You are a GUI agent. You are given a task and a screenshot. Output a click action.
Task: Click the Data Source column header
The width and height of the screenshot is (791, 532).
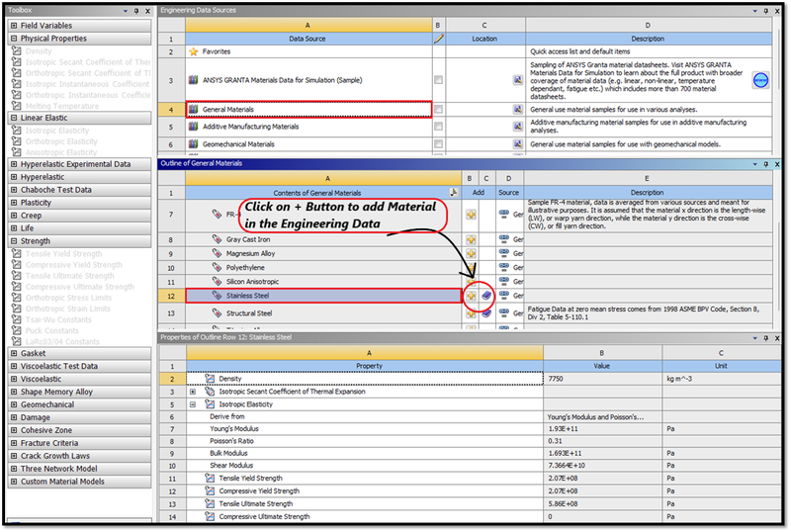pos(308,39)
